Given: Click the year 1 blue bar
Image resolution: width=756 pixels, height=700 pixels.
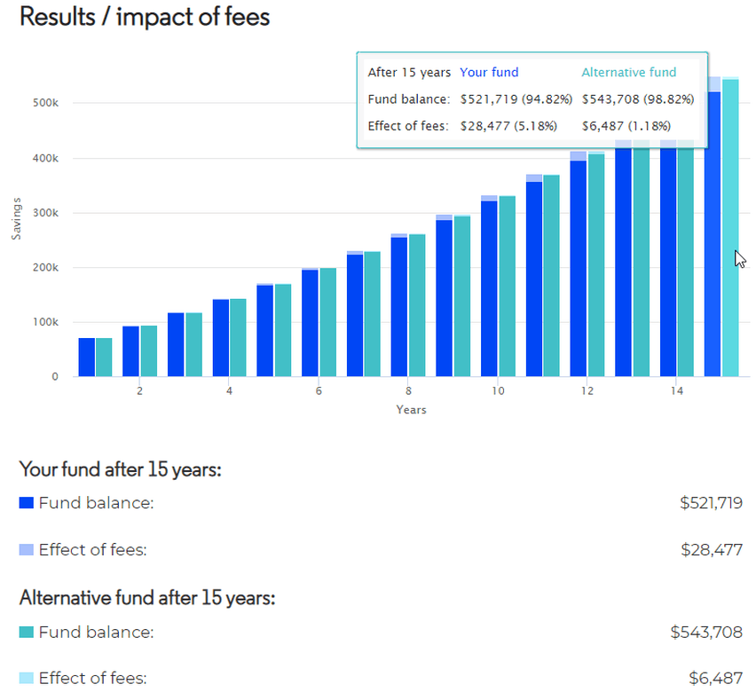Looking at the screenshot, I should pyautogui.click(x=87, y=358).
